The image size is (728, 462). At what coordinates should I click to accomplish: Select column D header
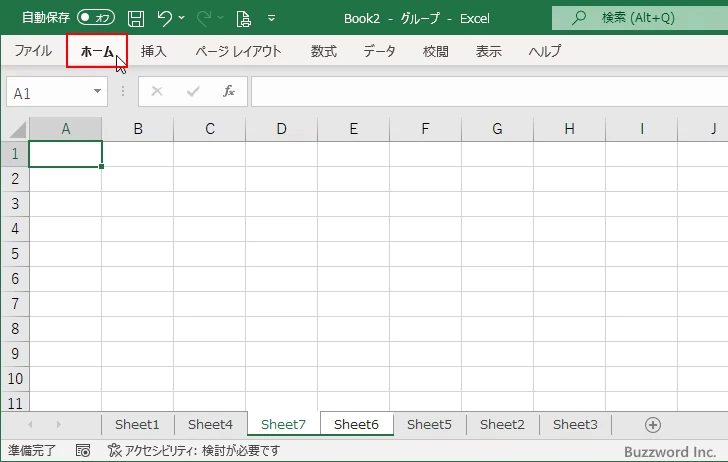pyautogui.click(x=281, y=129)
